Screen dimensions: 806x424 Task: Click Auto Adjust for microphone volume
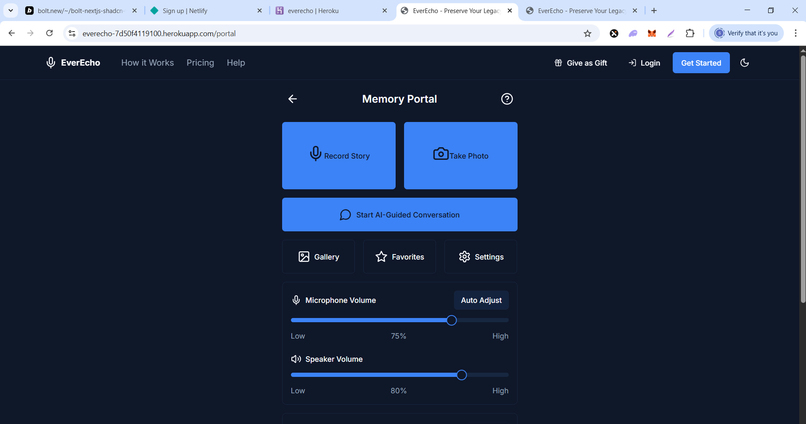click(481, 300)
